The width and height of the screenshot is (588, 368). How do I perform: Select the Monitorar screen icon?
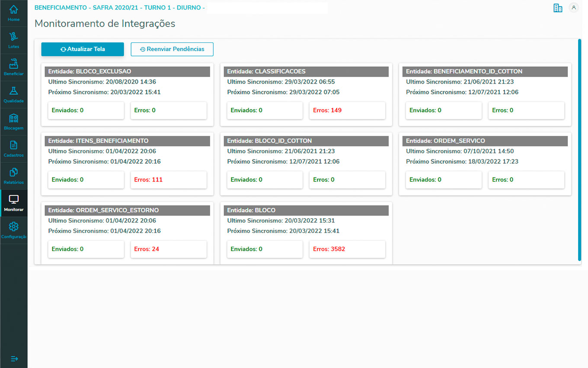pos(13,200)
